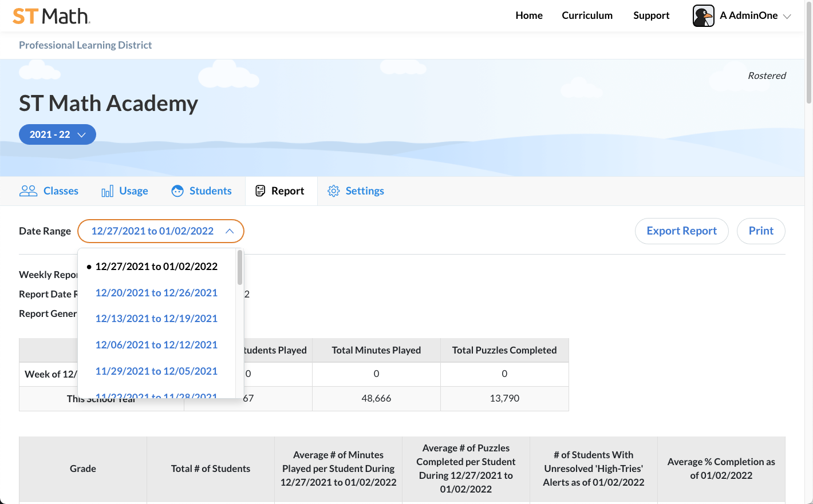Viewport: 813px width, 504px height.
Task: Open the A AdminOne account menu chevron
Action: pyautogui.click(x=787, y=17)
